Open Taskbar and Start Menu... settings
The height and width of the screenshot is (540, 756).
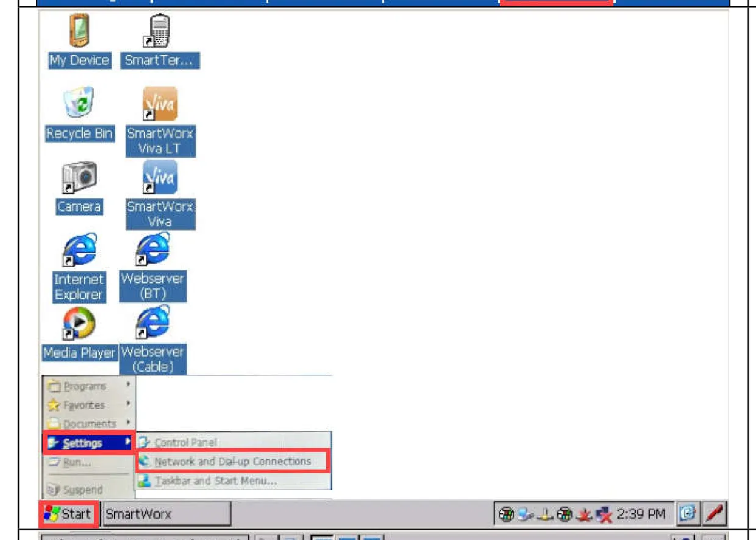click(234, 481)
